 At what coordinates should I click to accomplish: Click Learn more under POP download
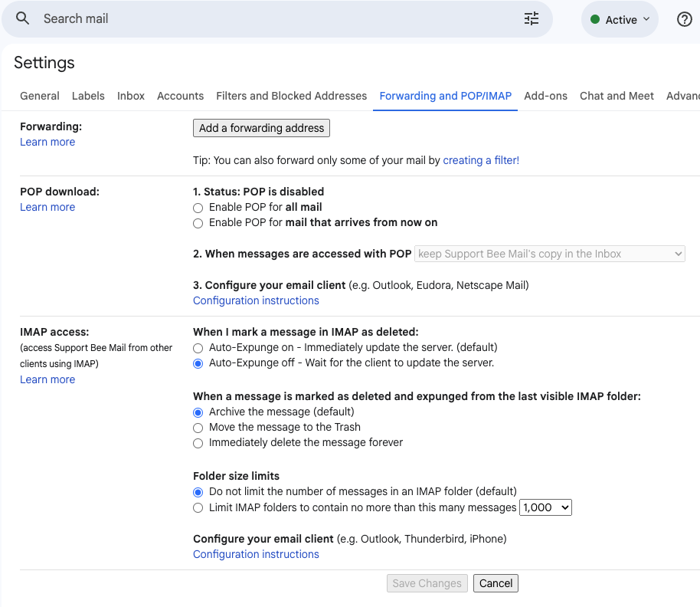pos(47,207)
